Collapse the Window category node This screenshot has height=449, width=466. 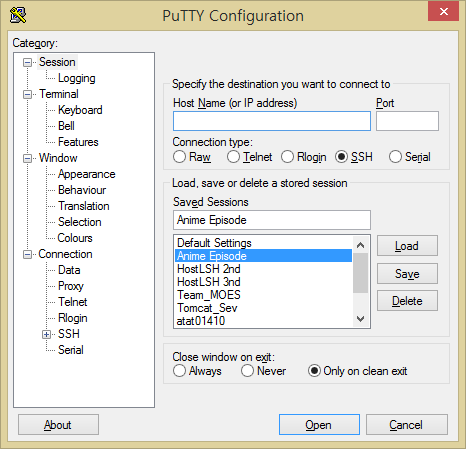27,158
